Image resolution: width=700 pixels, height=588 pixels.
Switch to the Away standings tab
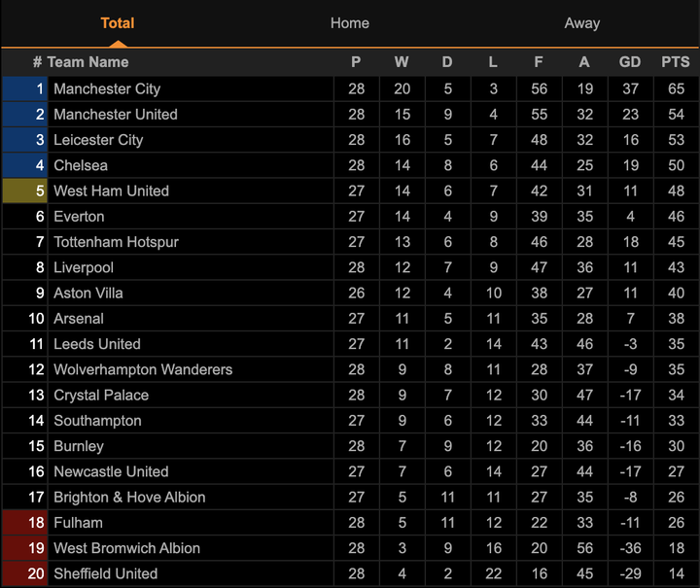click(581, 23)
